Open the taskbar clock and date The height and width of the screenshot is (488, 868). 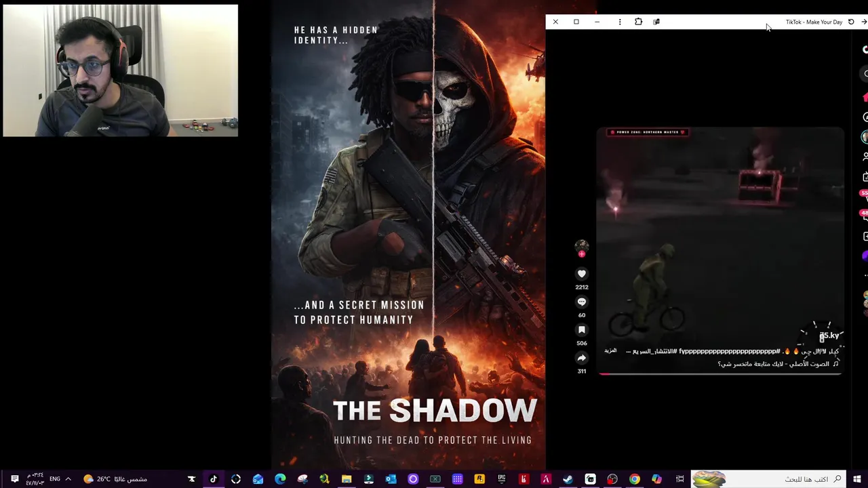(x=35, y=479)
